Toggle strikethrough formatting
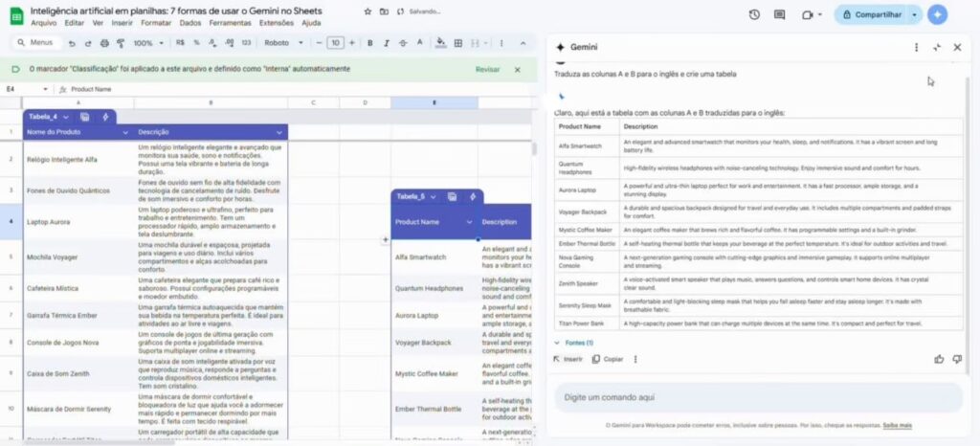The width and height of the screenshot is (980, 446). [x=403, y=43]
